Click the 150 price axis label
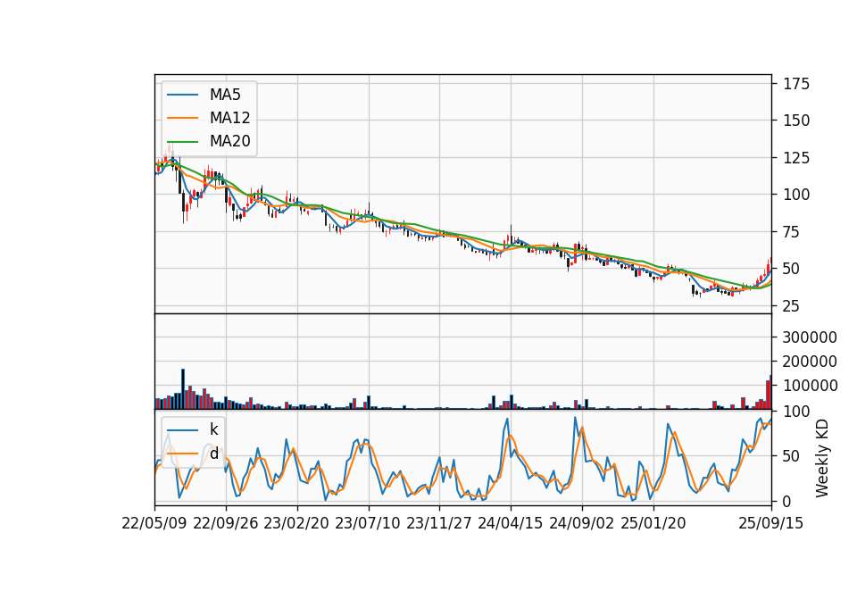This screenshot has width=857, height=616. [x=796, y=121]
